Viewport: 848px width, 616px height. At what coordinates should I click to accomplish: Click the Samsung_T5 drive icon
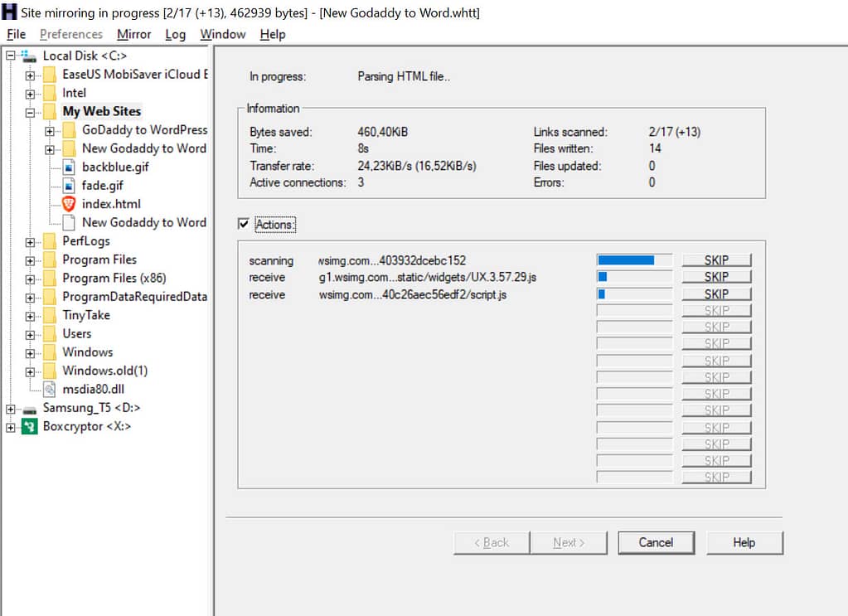click(30, 408)
